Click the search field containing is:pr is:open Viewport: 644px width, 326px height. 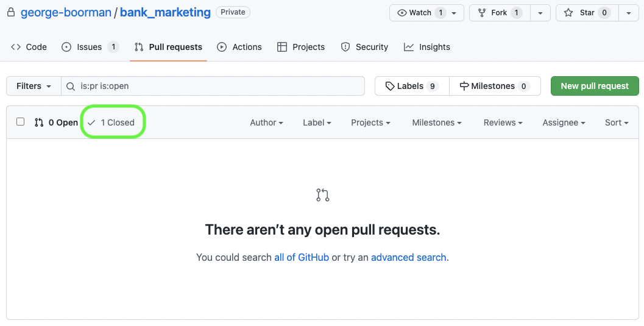[213, 86]
